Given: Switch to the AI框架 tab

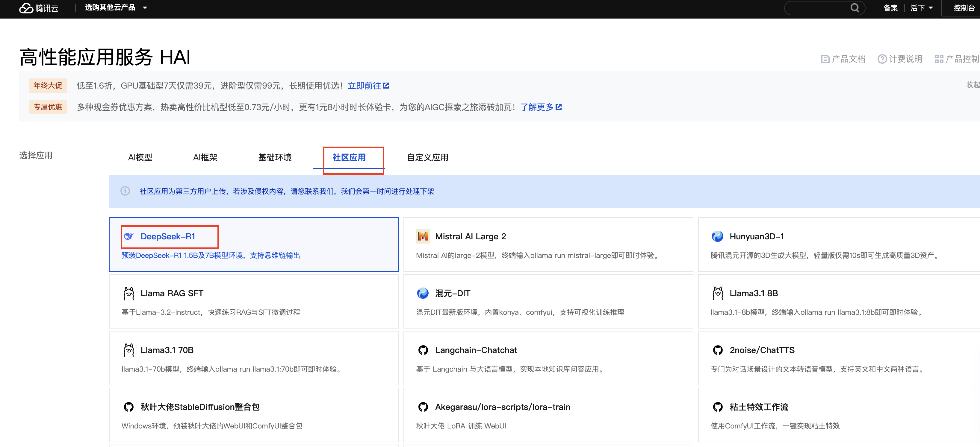Looking at the screenshot, I should tap(205, 157).
